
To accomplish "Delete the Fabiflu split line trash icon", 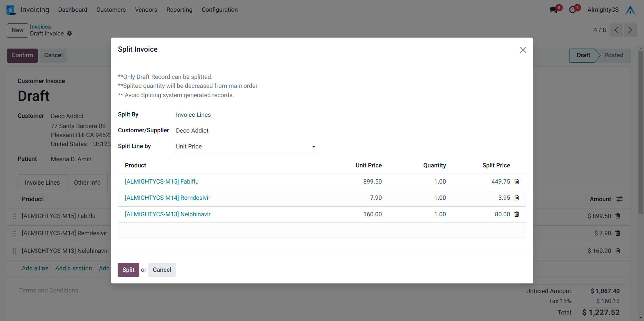I will pyautogui.click(x=516, y=182).
